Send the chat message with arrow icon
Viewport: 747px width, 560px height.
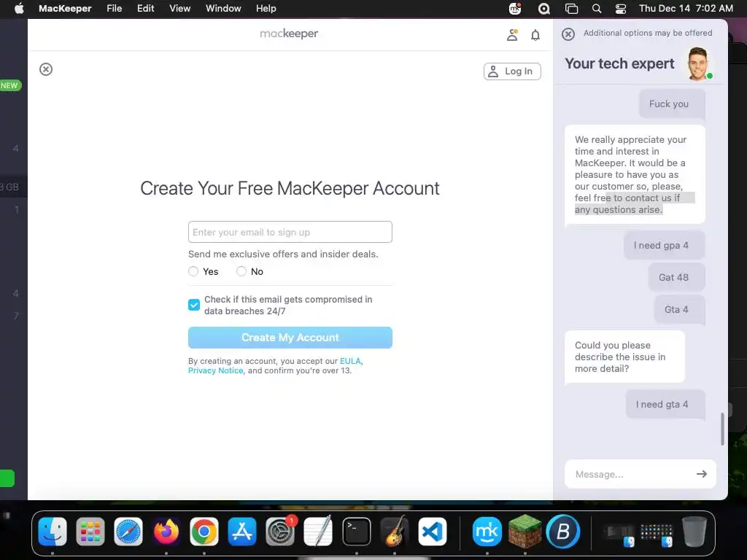(x=702, y=474)
